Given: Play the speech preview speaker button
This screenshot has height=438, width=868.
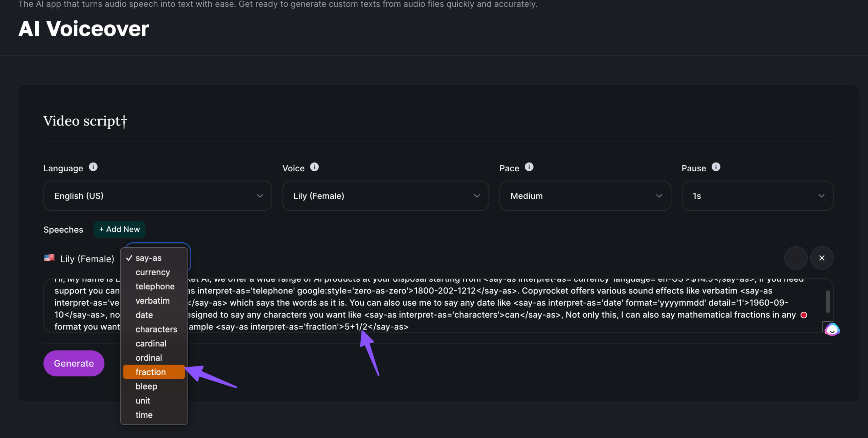Looking at the screenshot, I should pos(795,258).
